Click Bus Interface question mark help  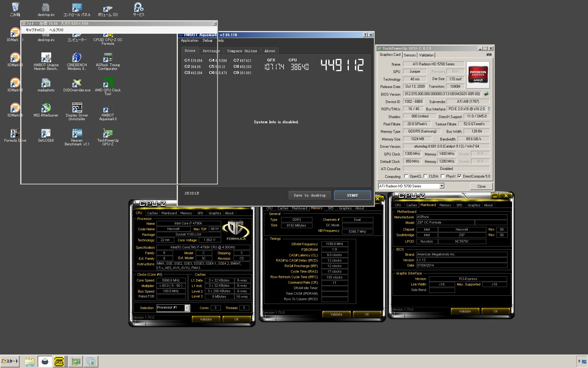tap(489, 109)
